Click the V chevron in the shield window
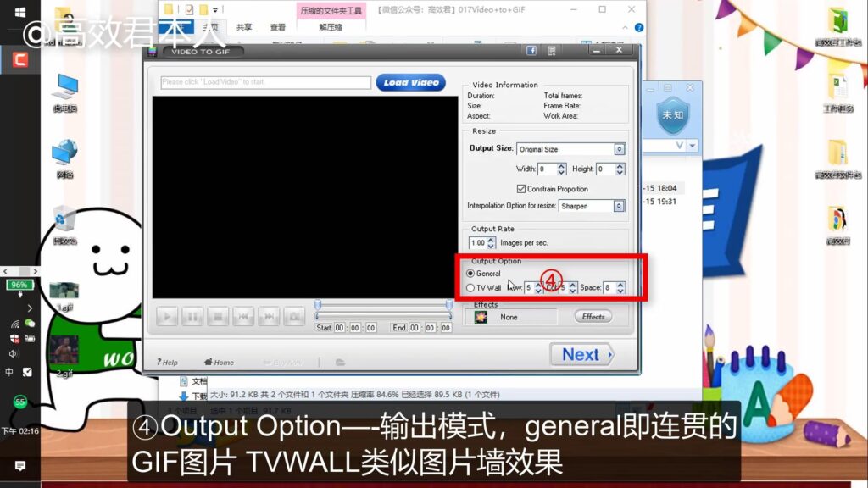This screenshot has height=488, width=868. pos(680,145)
